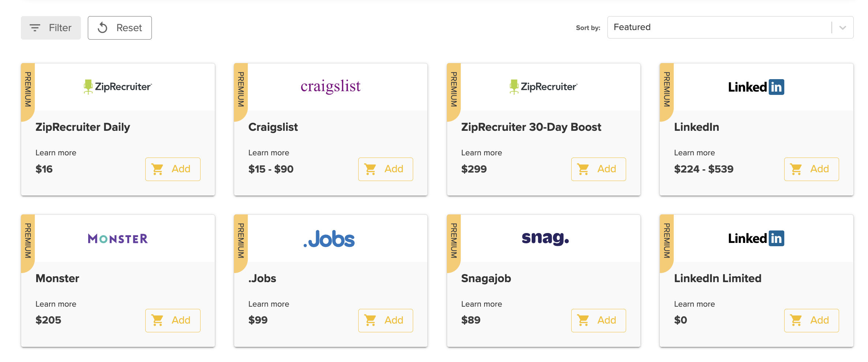Select the craigslist logo
This screenshot has width=868, height=362.
click(x=330, y=86)
